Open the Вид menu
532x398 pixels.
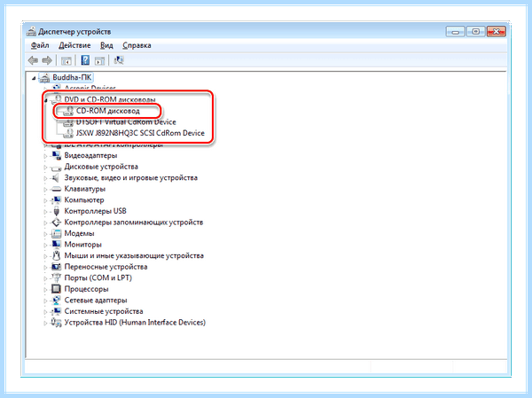click(106, 45)
